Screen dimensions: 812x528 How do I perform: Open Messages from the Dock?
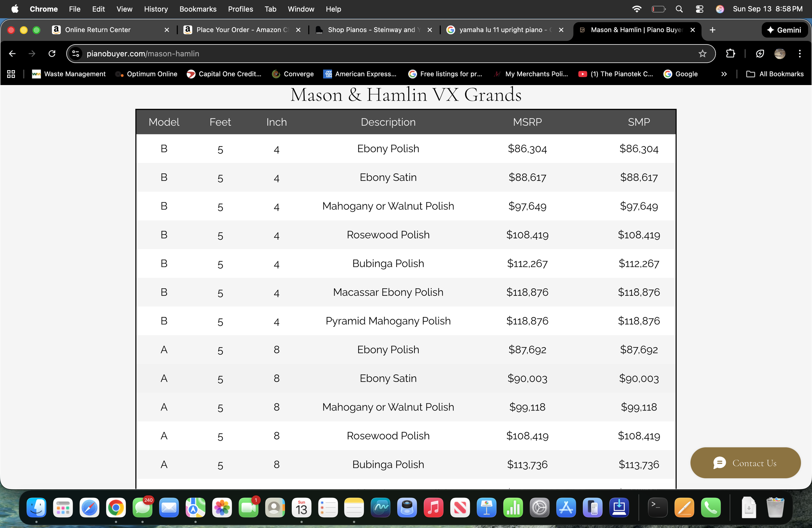click(143, 508)
